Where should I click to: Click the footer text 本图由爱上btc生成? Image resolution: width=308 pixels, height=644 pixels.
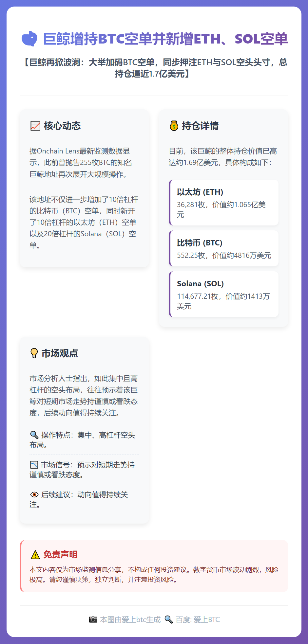pos(130,619)
